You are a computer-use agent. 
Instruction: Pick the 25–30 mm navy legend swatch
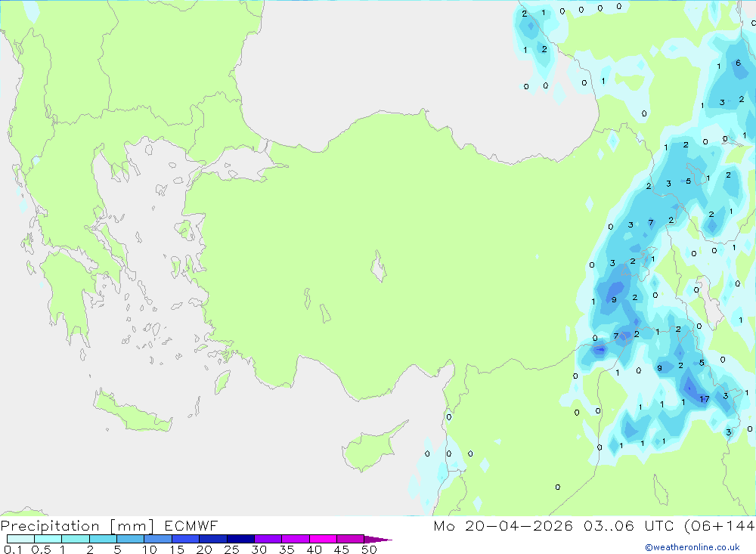(240, 539)
